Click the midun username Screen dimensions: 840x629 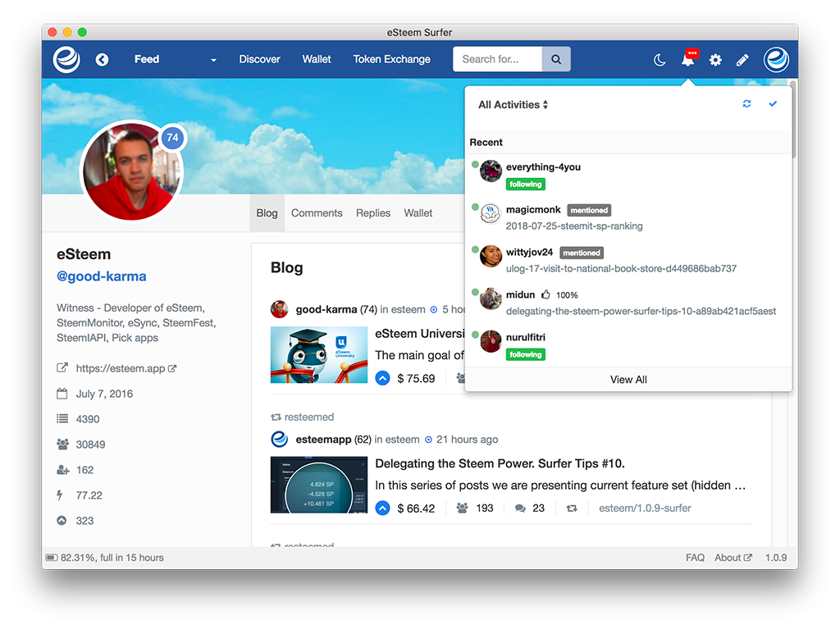coord(520,294)
